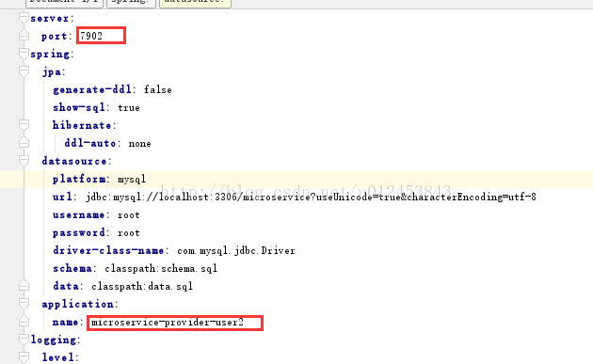593x364 pixels.
Task: Click the port value 7902
Action: click(x=91, y=36)
